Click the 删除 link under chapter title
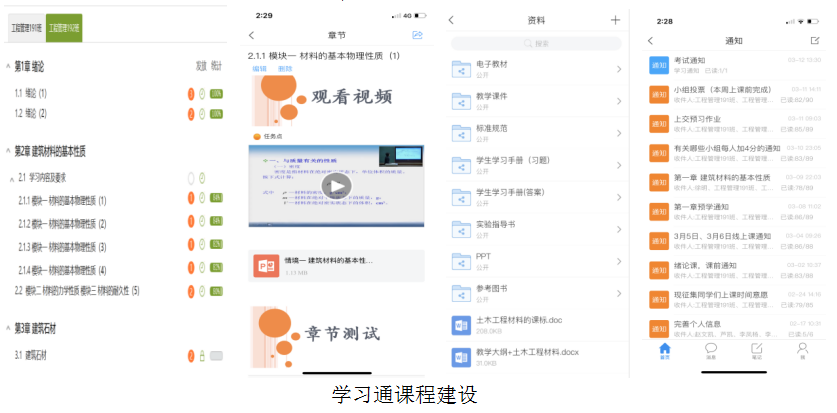 (x=285, y=69)
